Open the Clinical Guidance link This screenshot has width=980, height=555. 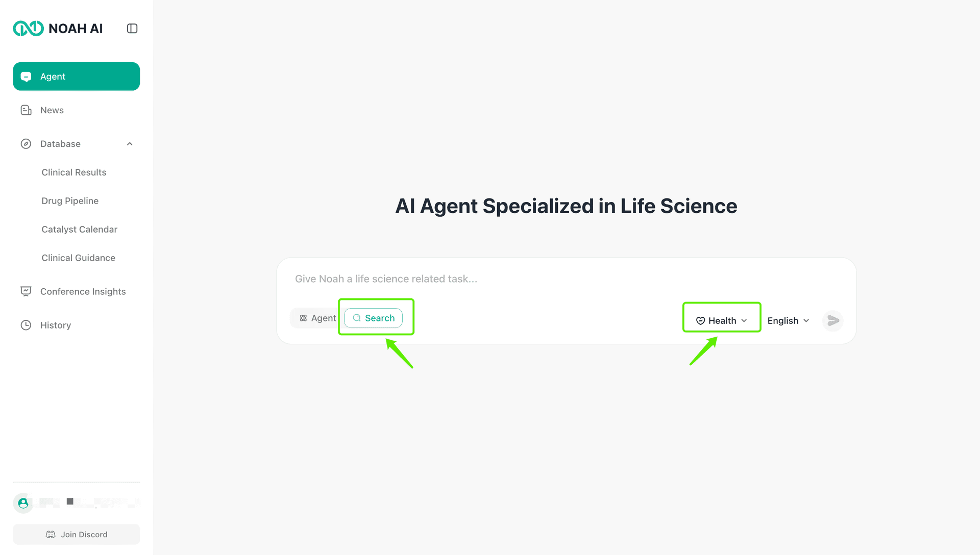pos(78,258)
